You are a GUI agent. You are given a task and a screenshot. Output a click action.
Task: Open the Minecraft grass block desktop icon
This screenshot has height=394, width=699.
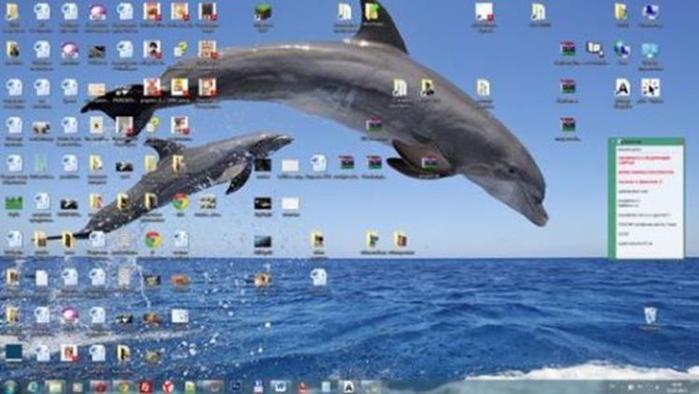click(x=263, y=12)
